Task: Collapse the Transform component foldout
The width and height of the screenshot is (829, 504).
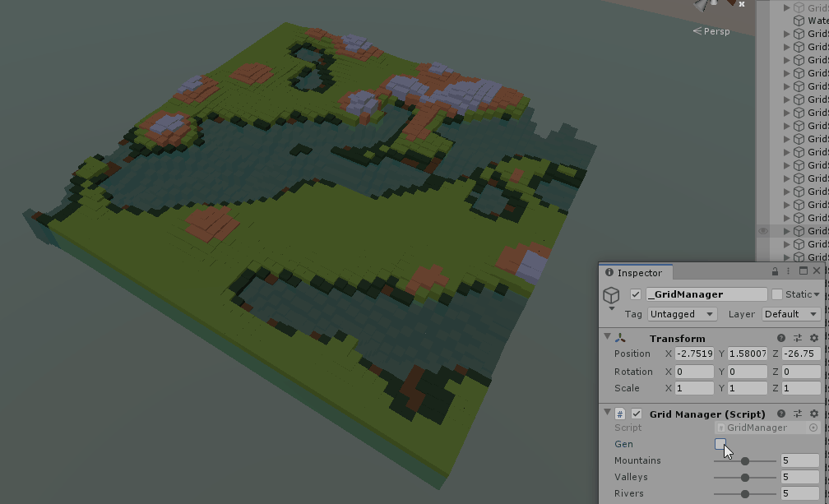Action: tap(608, 337)
